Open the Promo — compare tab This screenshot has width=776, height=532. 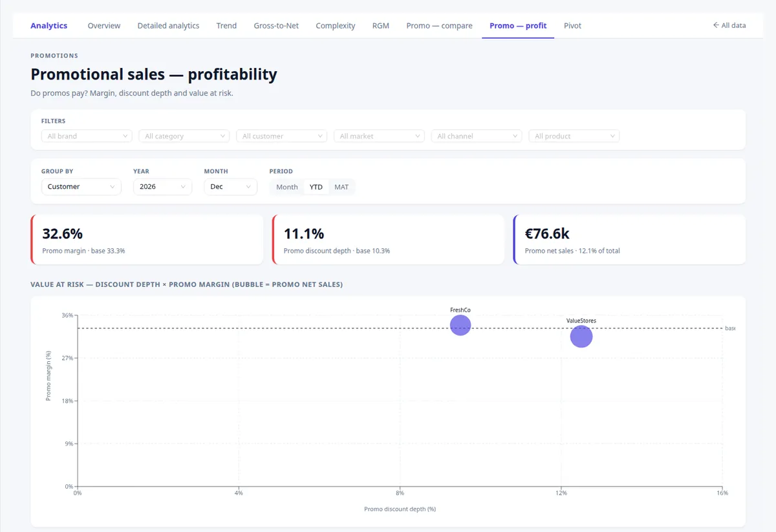click(x=439, y=25)
